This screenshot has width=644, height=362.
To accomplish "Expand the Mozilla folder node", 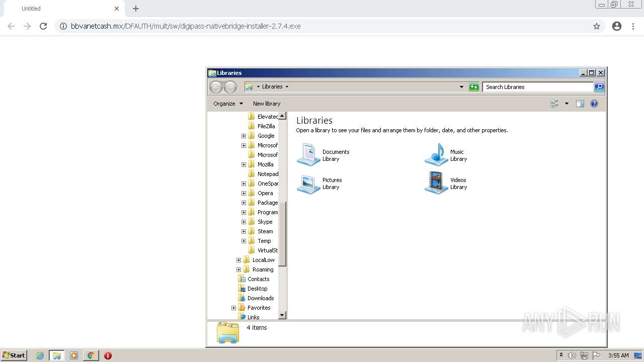I will 244,164.
